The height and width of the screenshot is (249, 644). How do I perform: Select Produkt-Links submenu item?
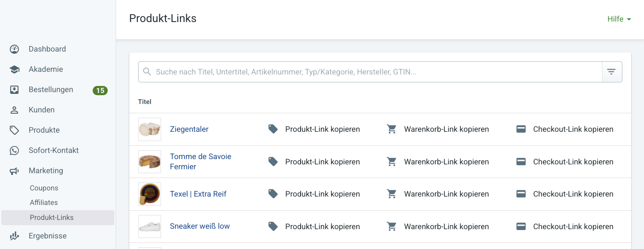58,218
